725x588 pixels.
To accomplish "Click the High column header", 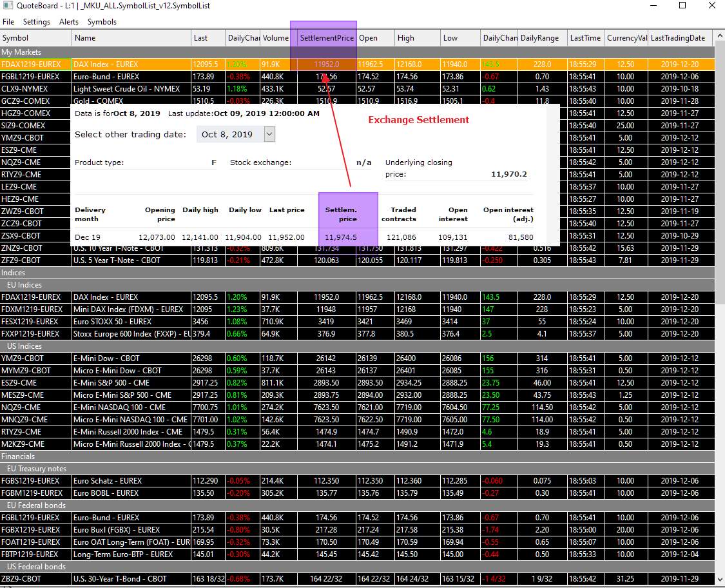I will pos(417,38).
